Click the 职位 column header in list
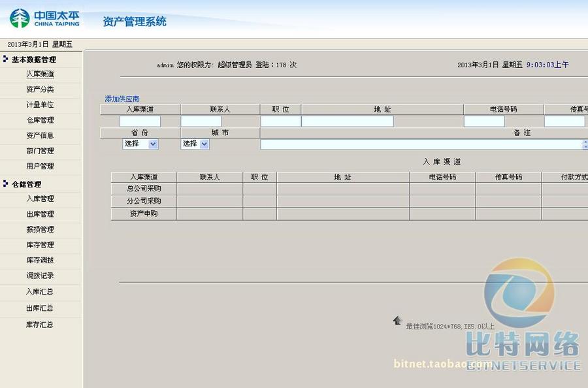 point(259,177)
